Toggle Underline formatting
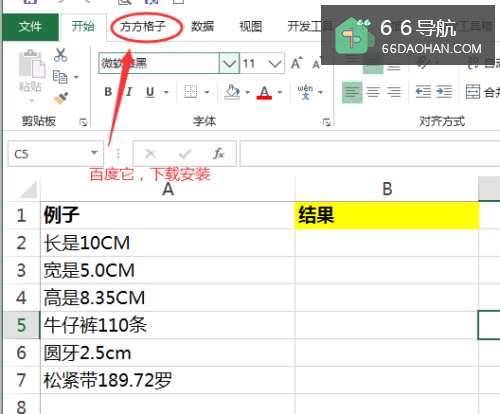 pyautogui.click(x=150, y=92)
